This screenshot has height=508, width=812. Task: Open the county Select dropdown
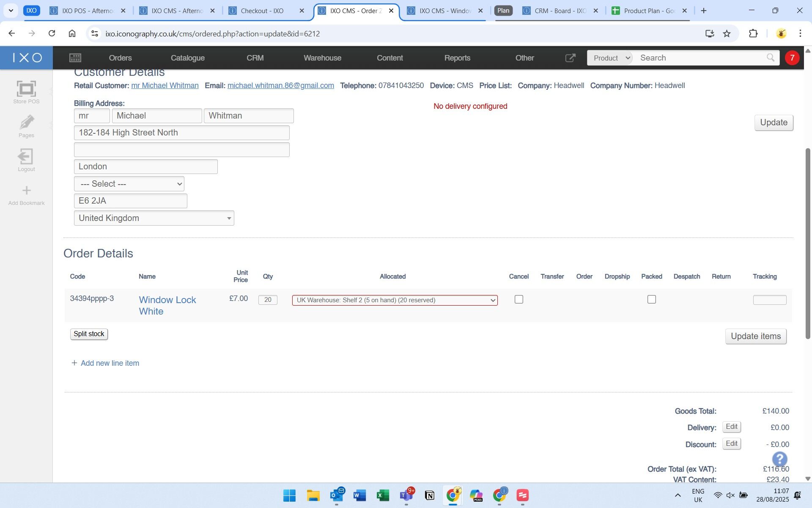(129, 184)
